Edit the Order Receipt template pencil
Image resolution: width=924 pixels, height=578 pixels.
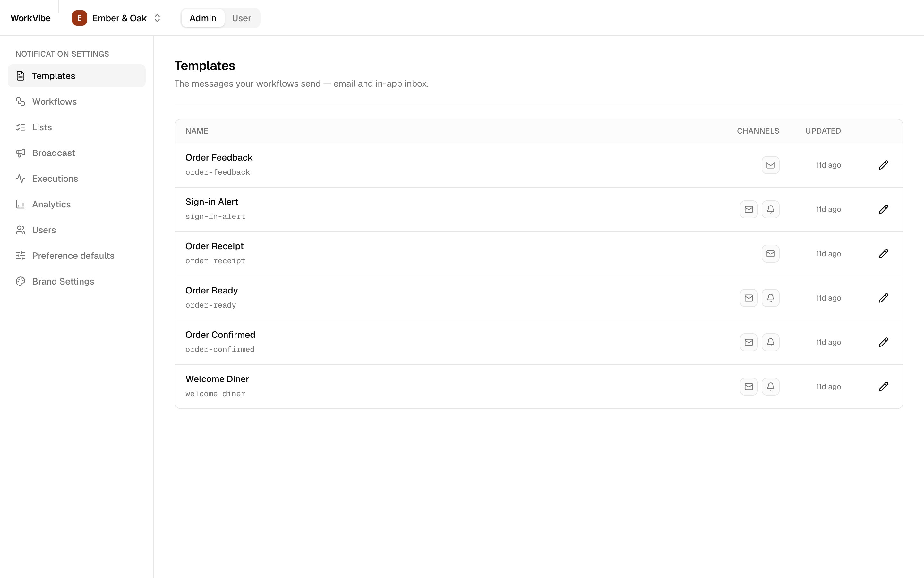pos(883,253)
